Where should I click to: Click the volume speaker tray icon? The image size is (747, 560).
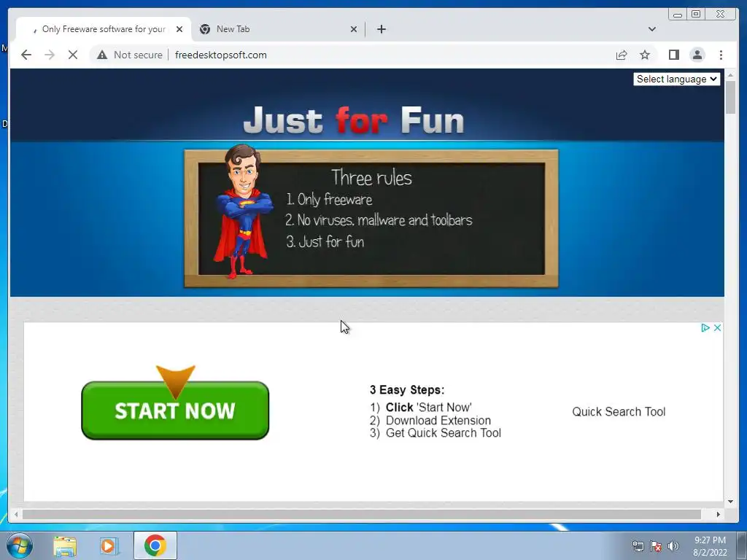coord(673,546)
